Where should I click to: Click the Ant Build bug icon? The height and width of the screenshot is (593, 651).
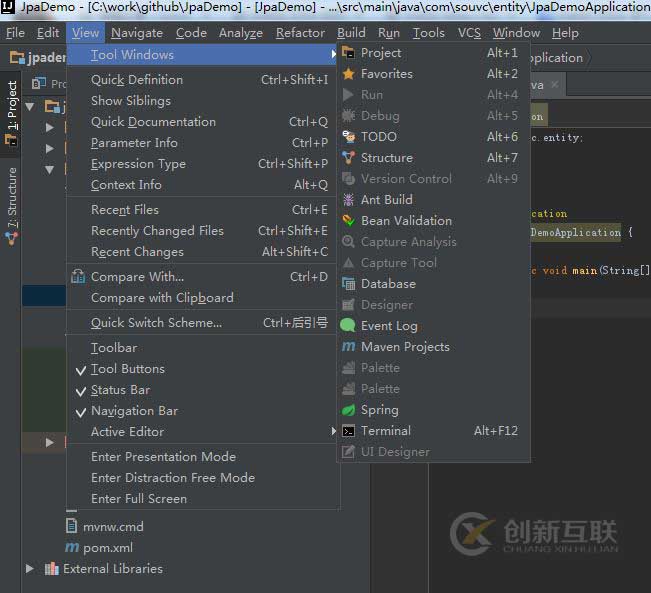tap(348, 200)
